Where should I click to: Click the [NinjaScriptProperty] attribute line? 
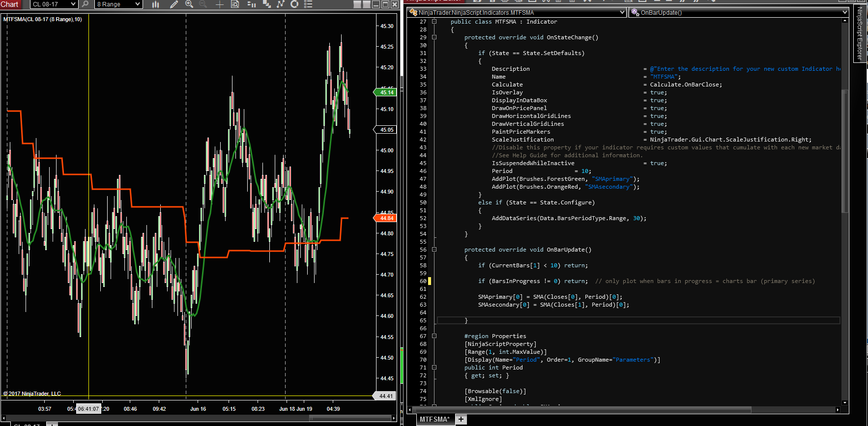[500, 344]
